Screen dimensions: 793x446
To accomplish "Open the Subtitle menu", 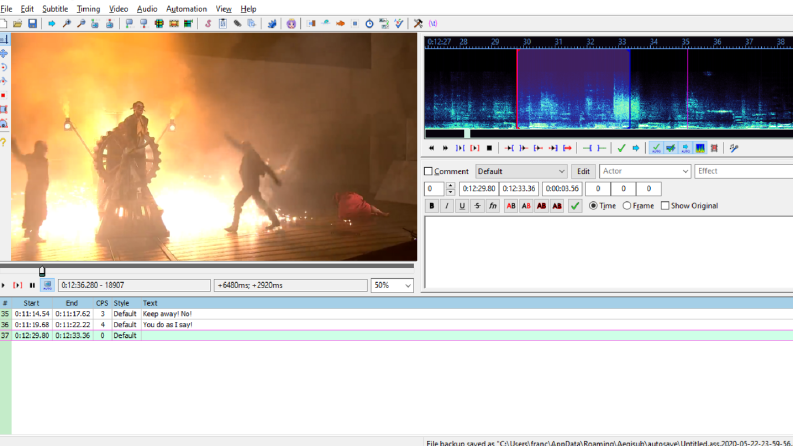I will click(55, 9).
